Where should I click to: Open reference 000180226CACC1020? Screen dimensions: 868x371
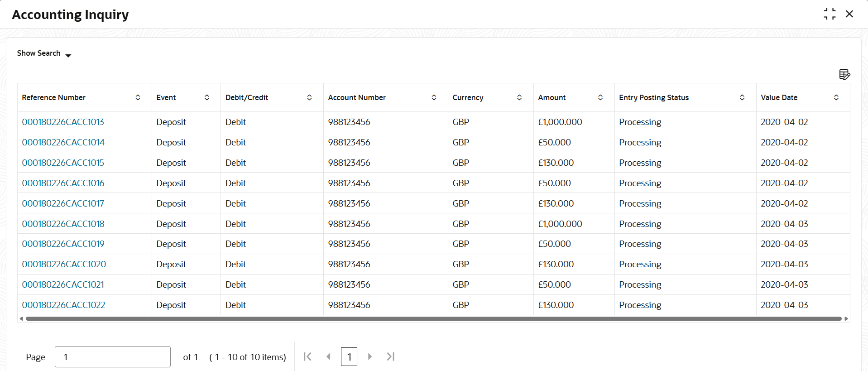64,264
